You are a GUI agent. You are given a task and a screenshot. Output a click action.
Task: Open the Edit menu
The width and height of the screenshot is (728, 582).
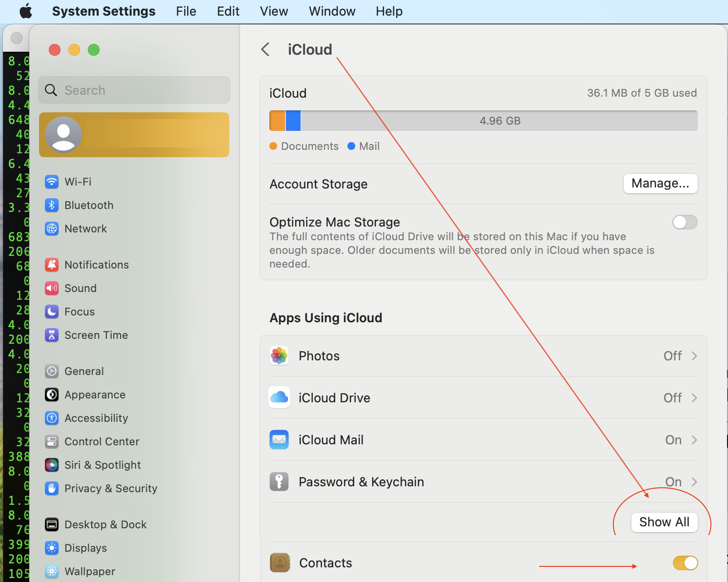click(228, 11)
